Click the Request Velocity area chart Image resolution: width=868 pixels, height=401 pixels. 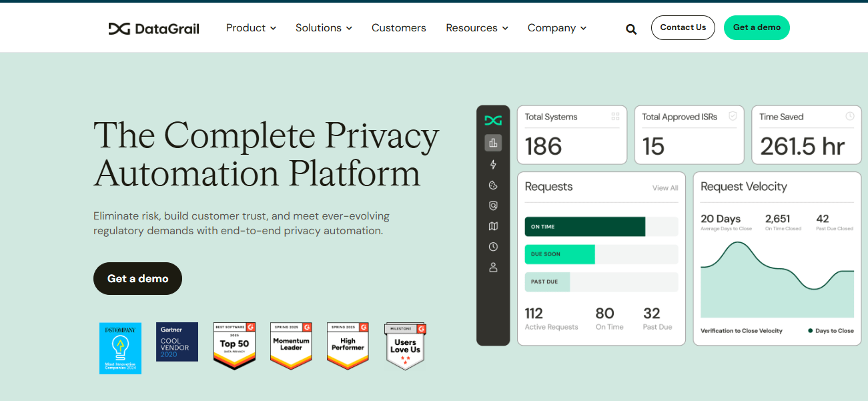[777, 280]
